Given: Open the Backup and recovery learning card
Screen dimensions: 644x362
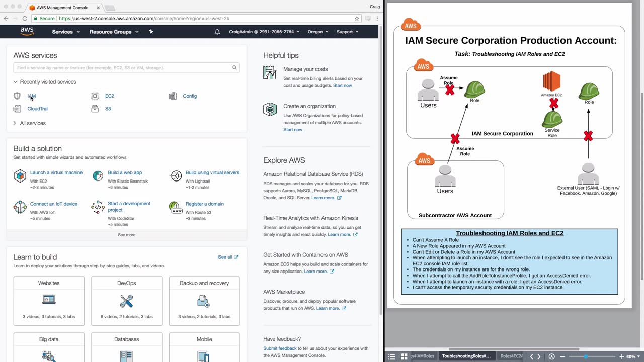Looking at the screenshot, I should 204,301.
